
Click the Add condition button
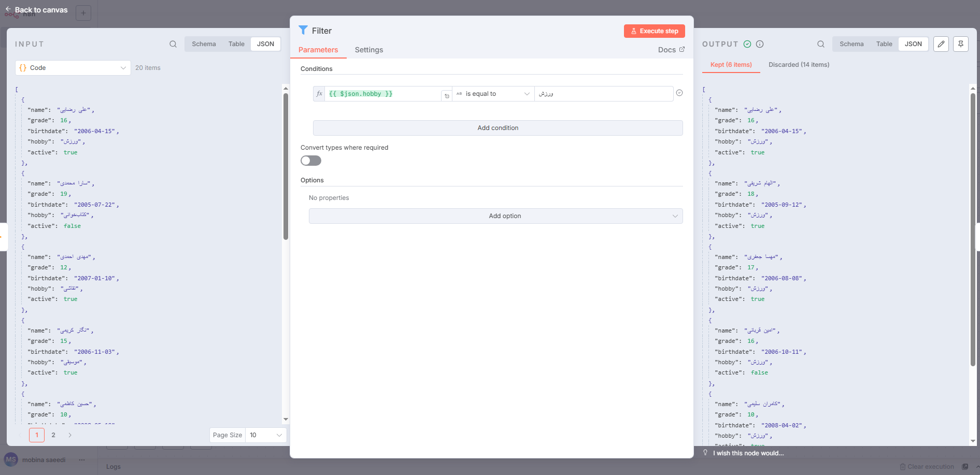(497, 127)
